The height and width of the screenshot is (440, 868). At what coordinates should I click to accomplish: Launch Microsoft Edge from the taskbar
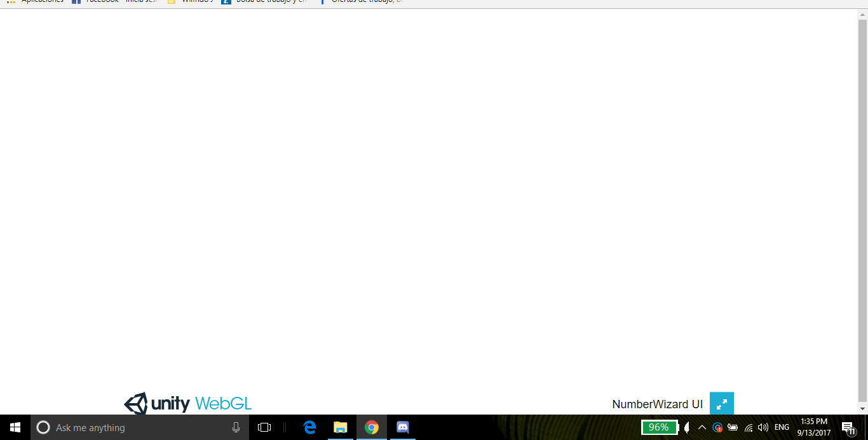309,427
